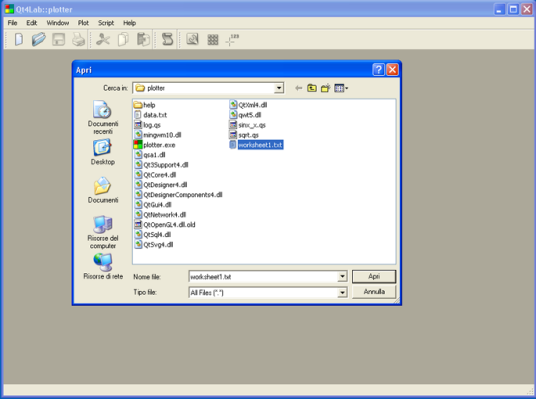536x399 pixels.
Task: Select file qwt5.dll
Action: point(245,115)
